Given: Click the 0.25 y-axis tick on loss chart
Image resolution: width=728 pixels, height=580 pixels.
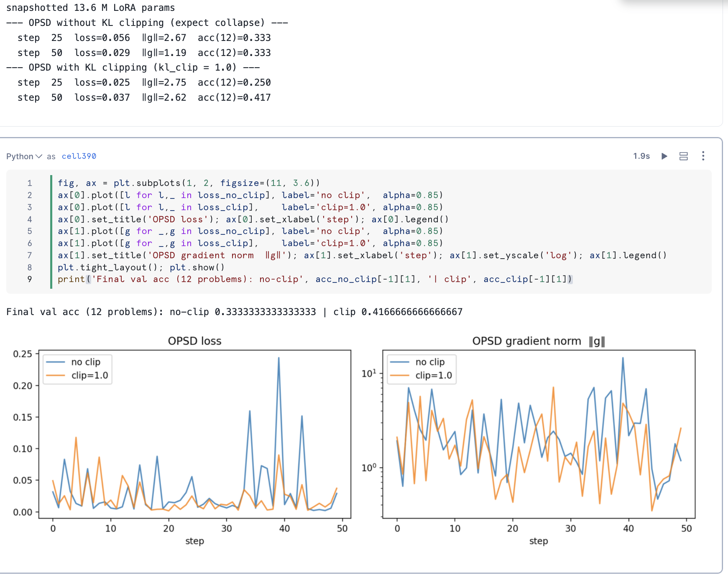Looking at the screenshot, I should tap(23, 354).
